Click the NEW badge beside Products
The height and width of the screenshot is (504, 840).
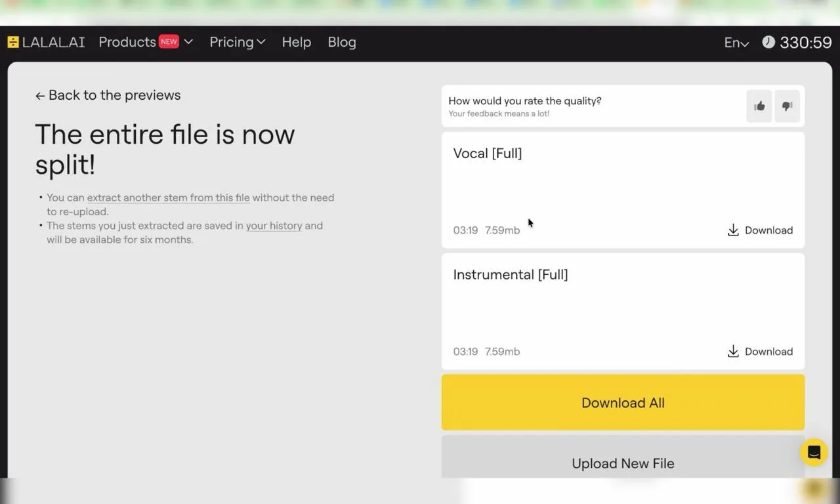169,41
